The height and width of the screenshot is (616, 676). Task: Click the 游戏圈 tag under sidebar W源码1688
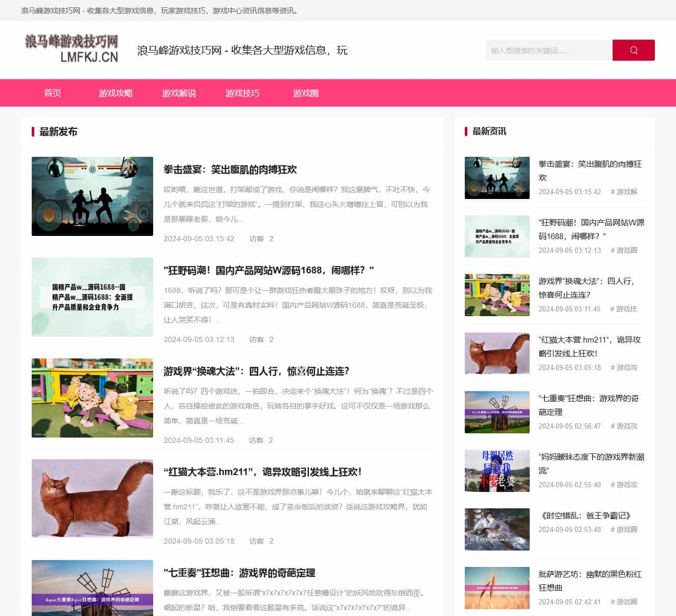(x=624, y=250)
